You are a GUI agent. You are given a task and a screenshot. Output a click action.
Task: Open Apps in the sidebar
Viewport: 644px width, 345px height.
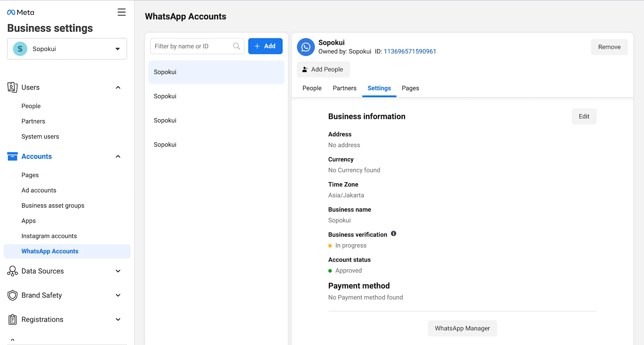29,221
